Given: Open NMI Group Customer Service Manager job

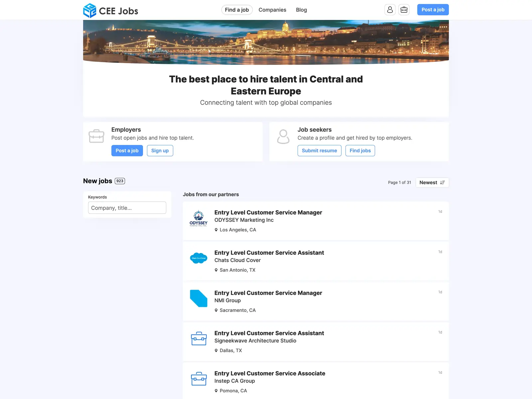Looking at the screenshot, I should coord(268,293).
